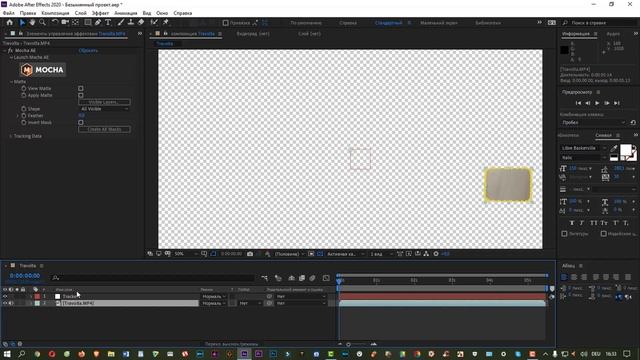Open the Layer menu
This screenshot has width=640, height=360.
click(80, 13)
